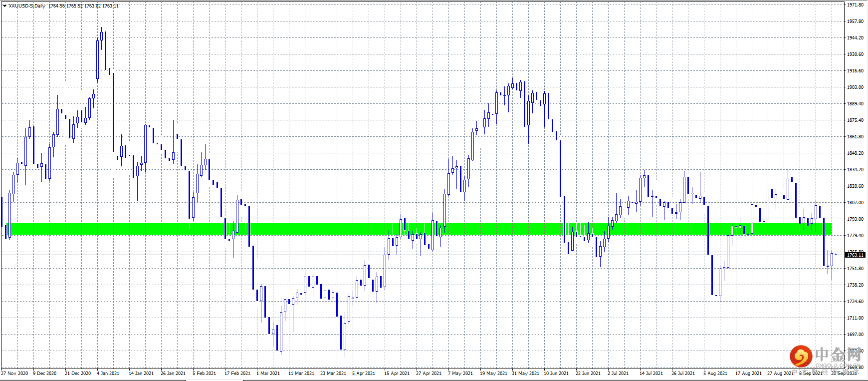Click the 11 Mar 2021 date label
Viewport: 868px width, 381px height.
pos(301,374)
